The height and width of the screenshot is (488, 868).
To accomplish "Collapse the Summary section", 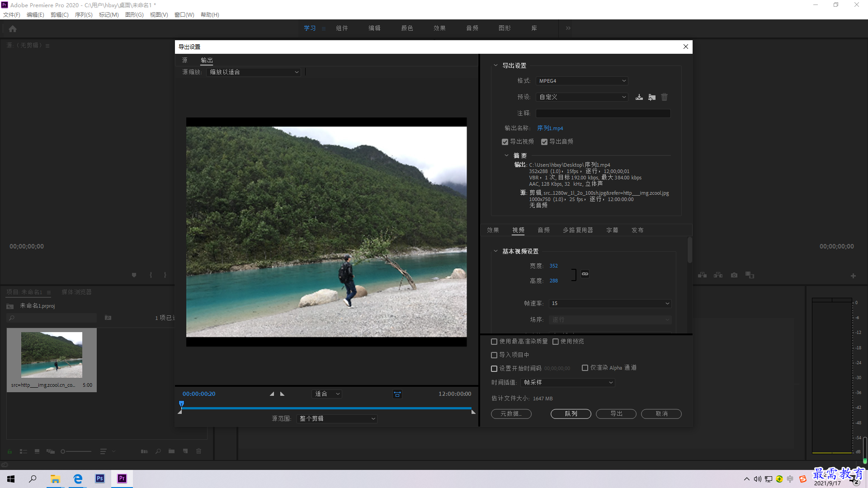I will [506, 155].
